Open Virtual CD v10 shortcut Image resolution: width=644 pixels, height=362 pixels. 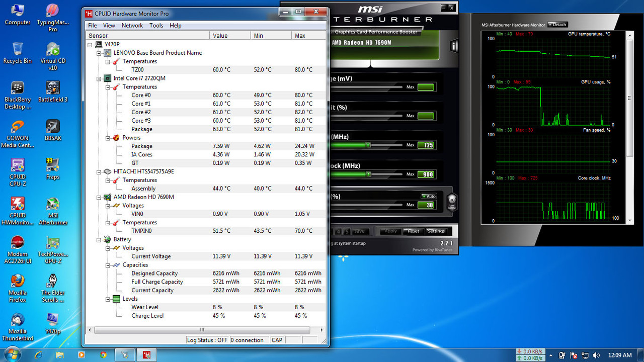(53, 56)
